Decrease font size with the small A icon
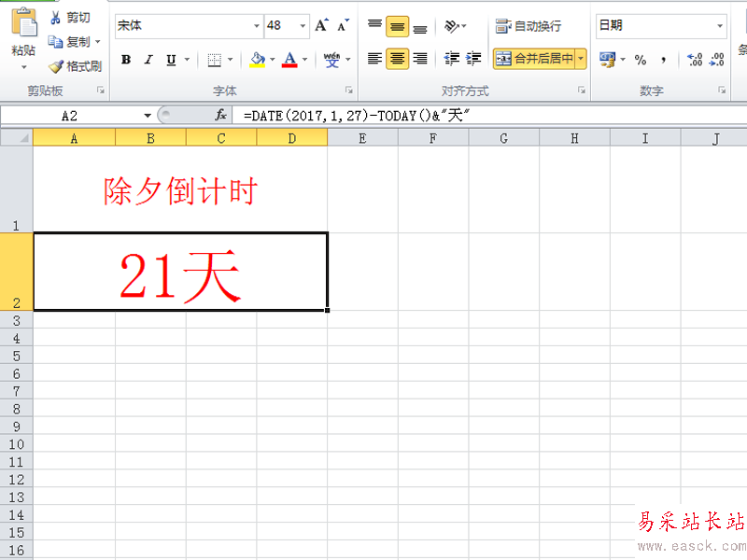 pyautogui.click(x=343, y=25)
